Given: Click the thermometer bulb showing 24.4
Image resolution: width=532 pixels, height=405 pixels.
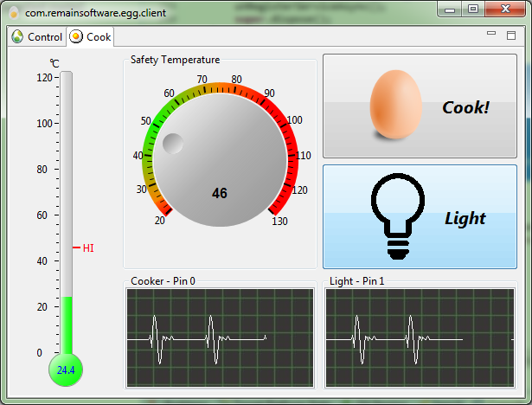Looking at the screenshot, I should point(66,370).
